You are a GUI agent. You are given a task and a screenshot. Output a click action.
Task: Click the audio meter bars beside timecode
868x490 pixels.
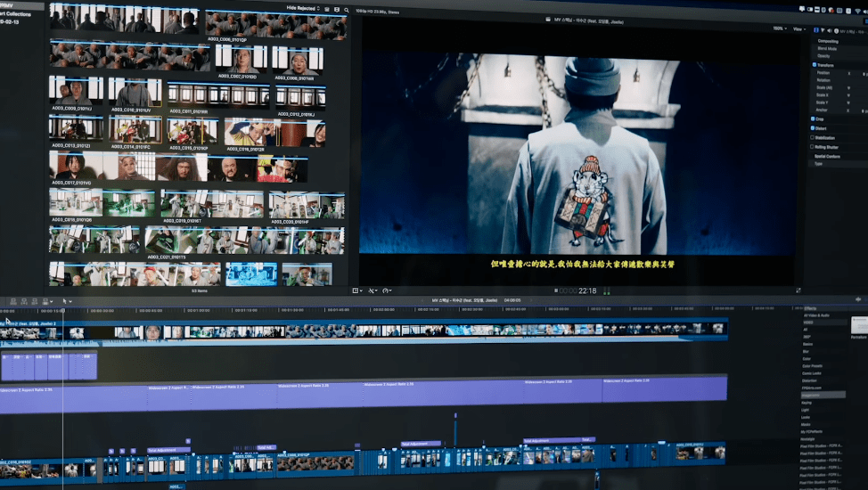click(607, 290)
